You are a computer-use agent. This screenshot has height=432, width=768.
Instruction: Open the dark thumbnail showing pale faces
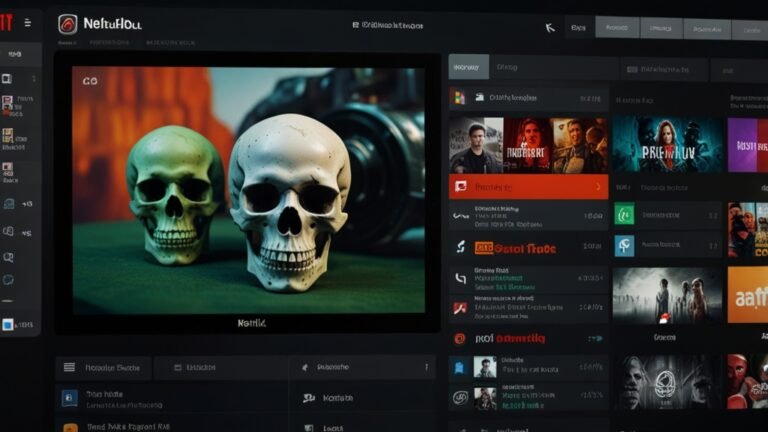pyautogui.click(x=667, y=383)
